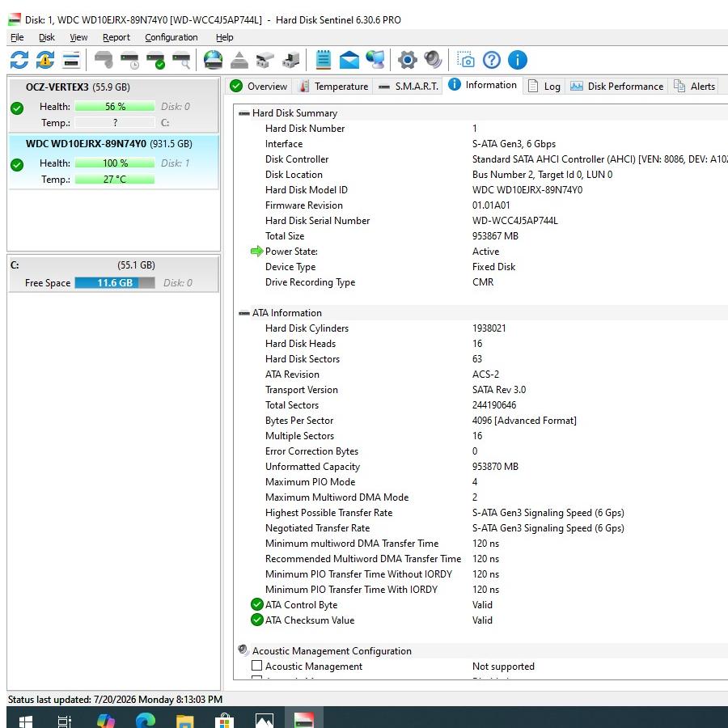Click the Negotiated Transfer Rate row label
728x728 pixels.
pos(318,528)
